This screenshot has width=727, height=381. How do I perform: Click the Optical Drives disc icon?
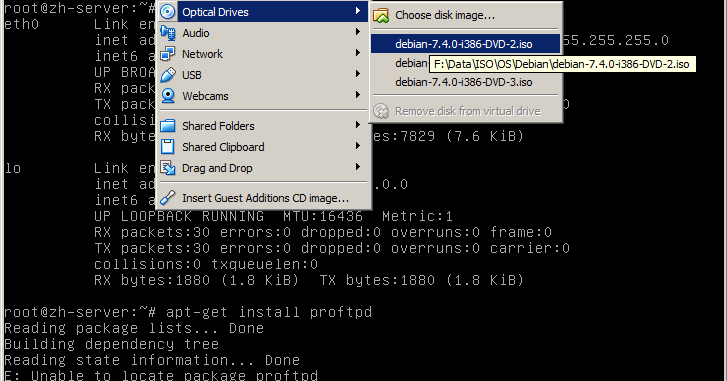click(x=167, y=12)
